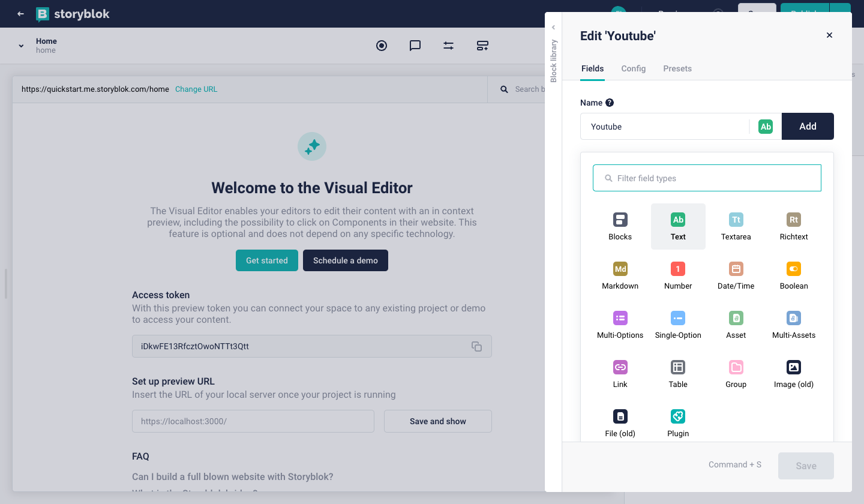The height and width of the screenshot is (504, 864).
Task: Click the help icon next to Name
Action: tap(610, 103)
